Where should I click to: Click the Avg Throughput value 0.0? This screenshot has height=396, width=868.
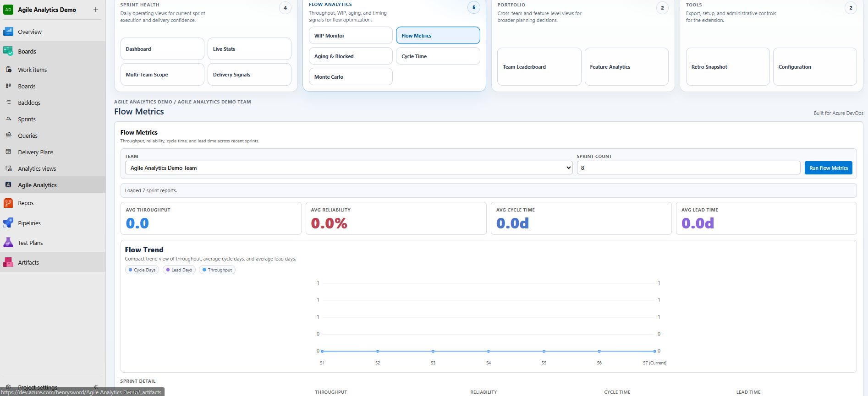[137, 223]
